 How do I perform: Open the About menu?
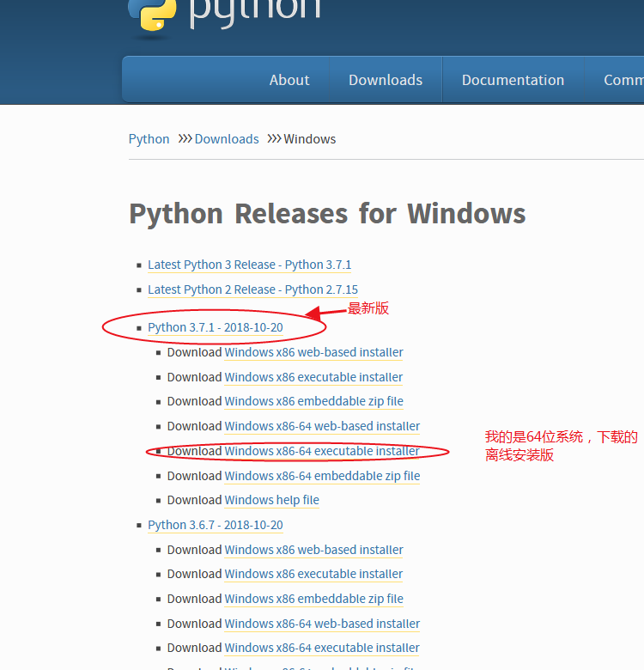tap(289, 80)
